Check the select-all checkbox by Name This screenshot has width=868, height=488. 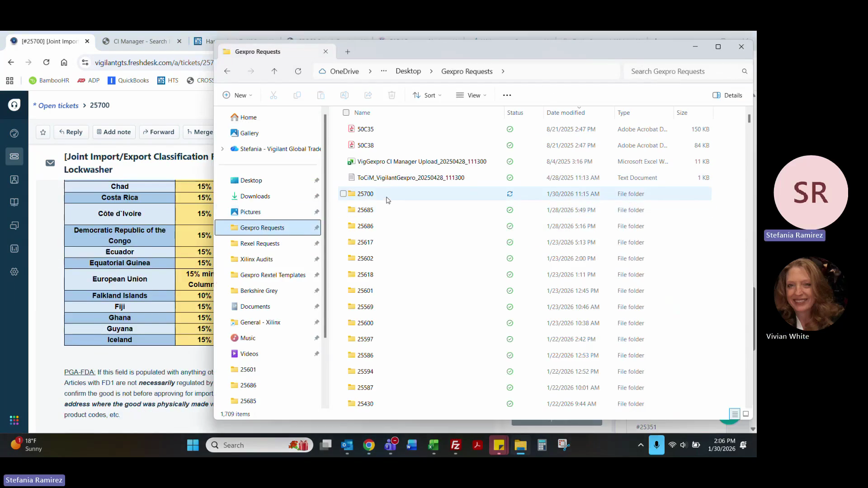tap(346, 113)
